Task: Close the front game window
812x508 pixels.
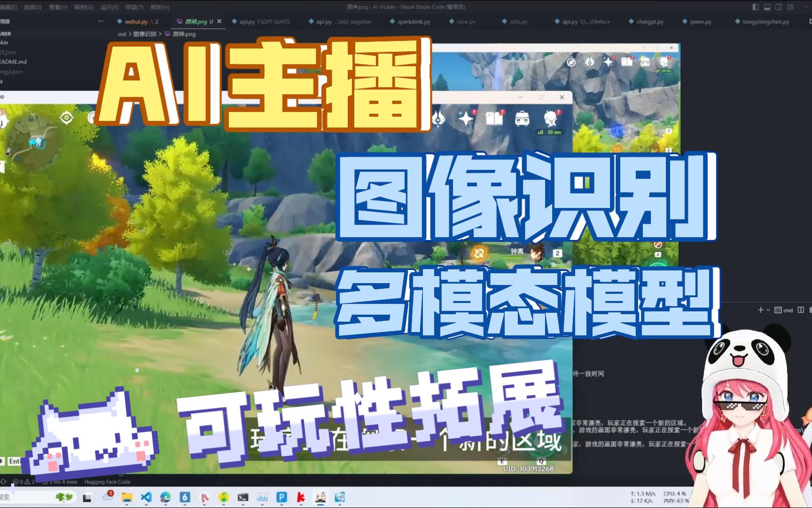Action: point(562,97)
